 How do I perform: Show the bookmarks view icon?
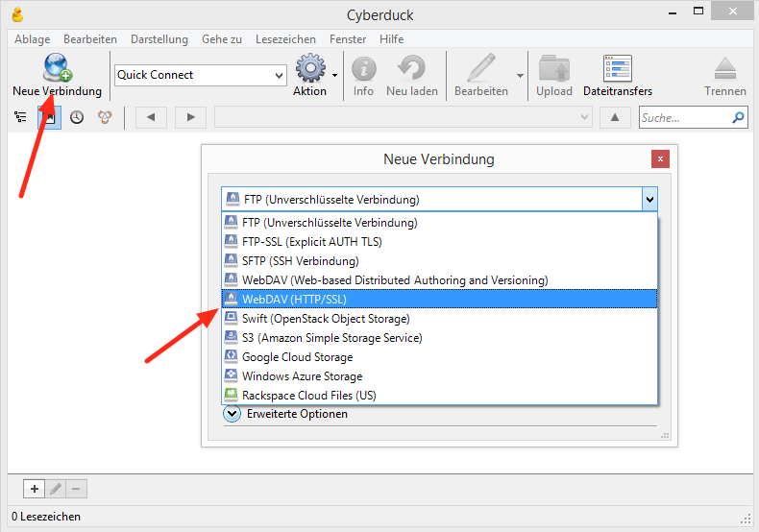tap(49, 117)
